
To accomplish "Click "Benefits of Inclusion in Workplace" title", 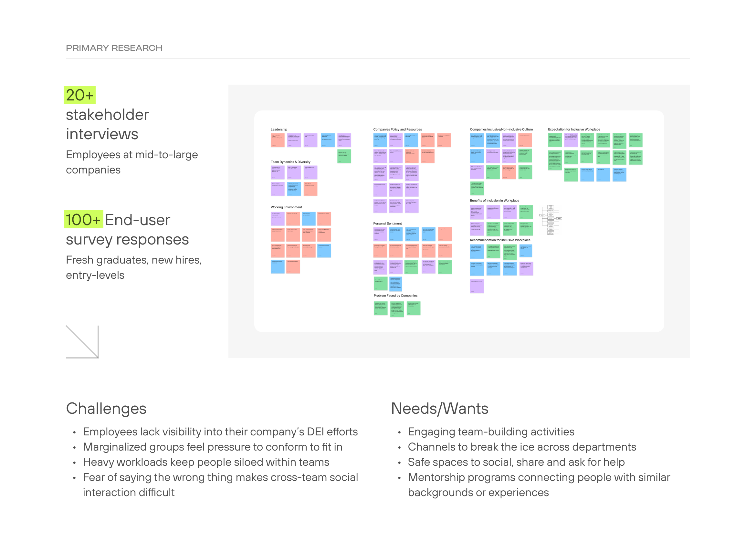I will coord(494,201).
